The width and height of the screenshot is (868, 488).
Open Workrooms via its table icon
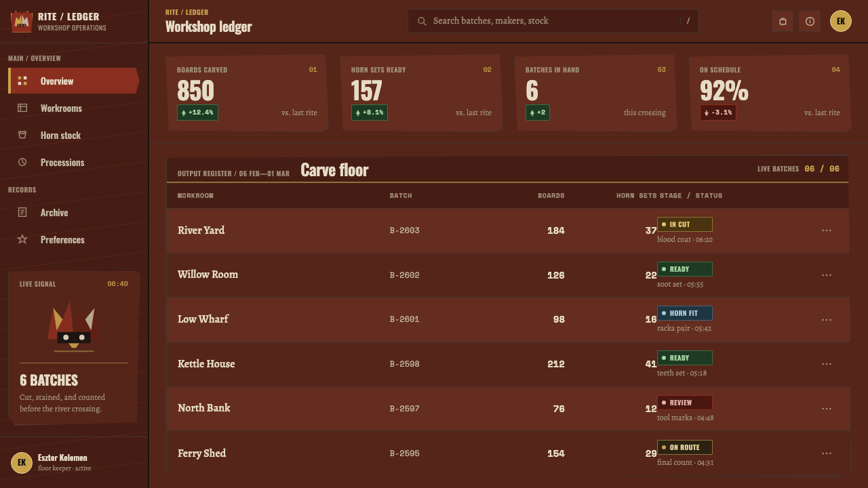click(22, 108)
